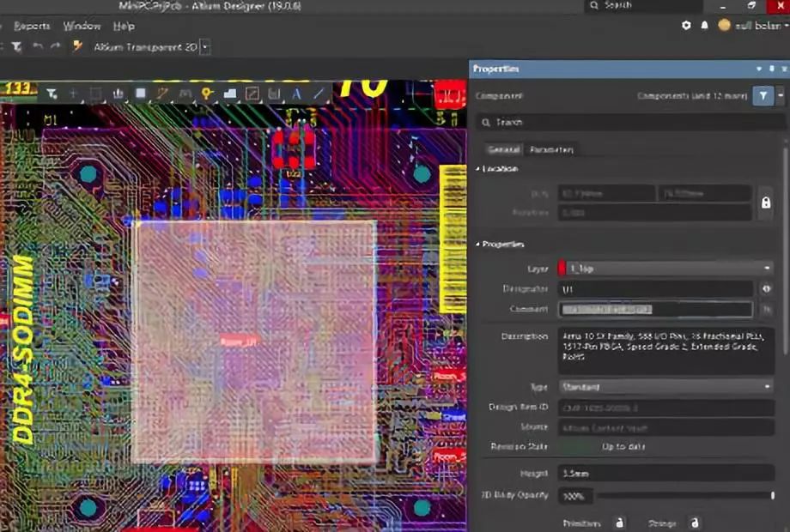Toggle the location lock padlock

[766, 203]
